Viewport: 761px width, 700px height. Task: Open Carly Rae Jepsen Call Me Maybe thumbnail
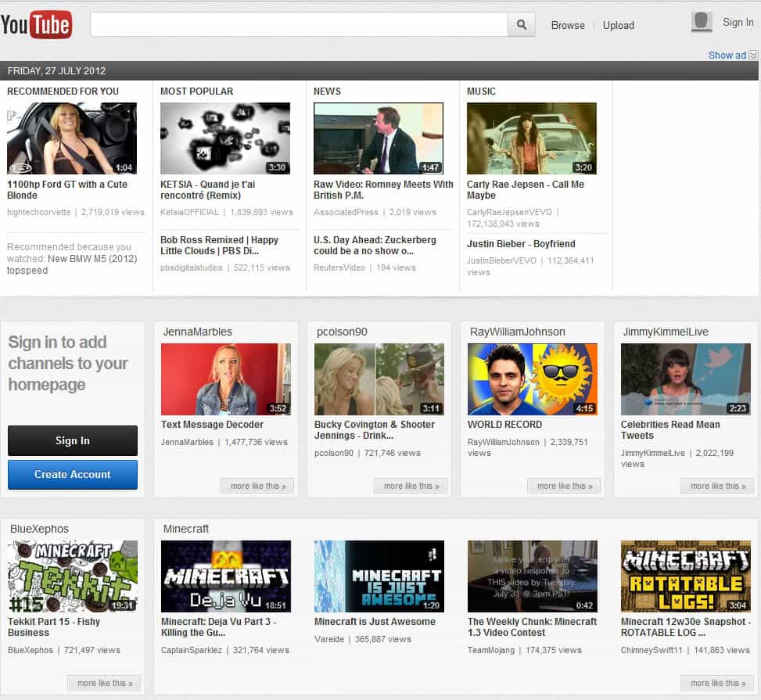click(x=532, y=138)
